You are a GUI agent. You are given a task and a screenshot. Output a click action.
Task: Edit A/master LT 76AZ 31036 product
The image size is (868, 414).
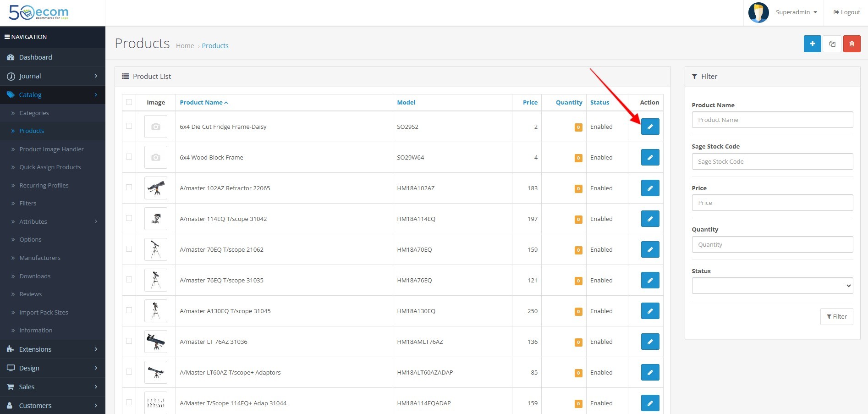[x=650, y=342]
